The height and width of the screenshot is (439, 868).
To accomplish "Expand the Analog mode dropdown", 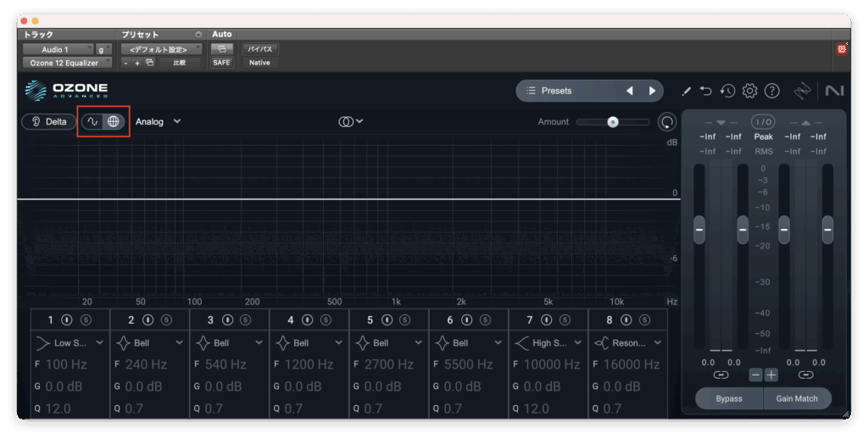I will [x=159, y=122].
